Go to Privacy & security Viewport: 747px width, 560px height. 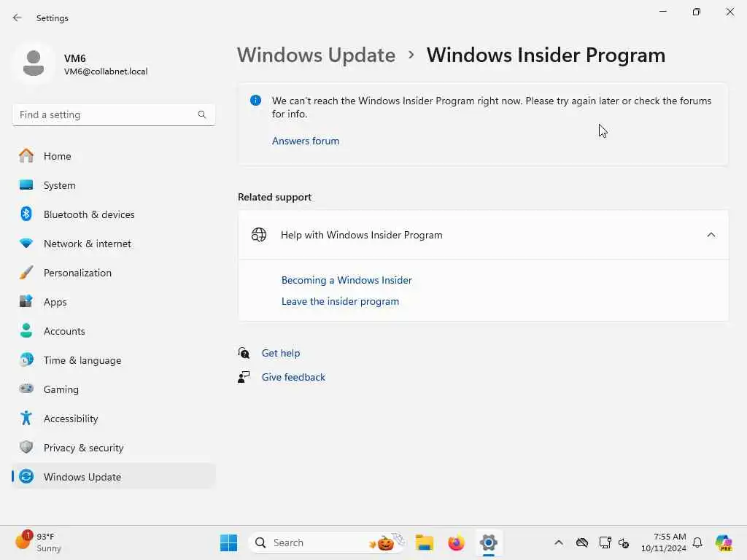coord(113,447)
